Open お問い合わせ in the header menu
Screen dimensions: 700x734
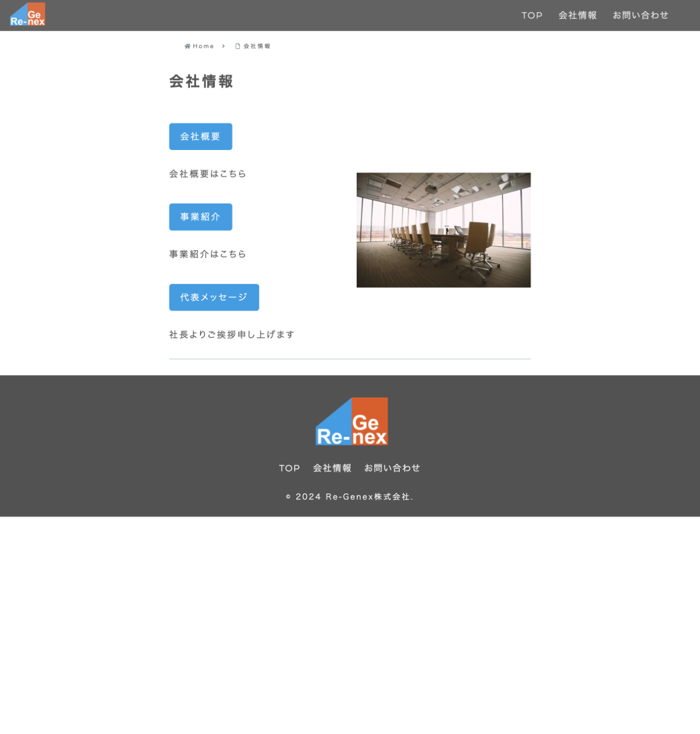pyautogui.click(x=640, y=16)
